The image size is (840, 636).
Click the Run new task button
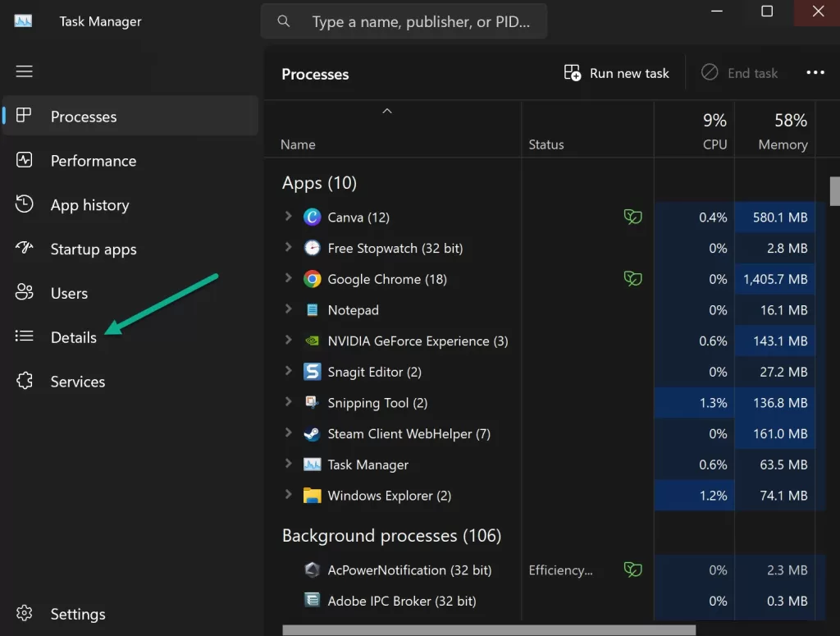coord(617,73)
